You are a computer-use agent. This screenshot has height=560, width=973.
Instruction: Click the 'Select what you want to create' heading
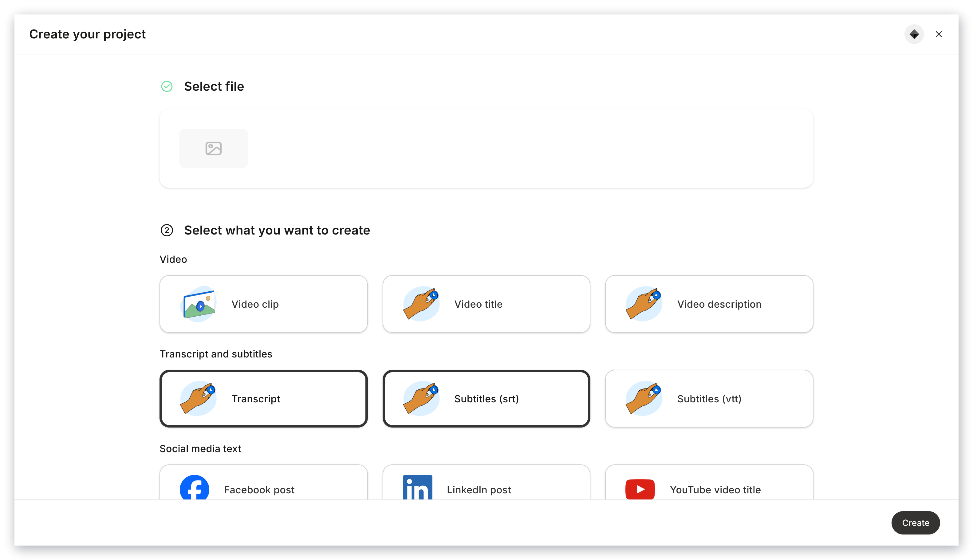coord(277,230)
